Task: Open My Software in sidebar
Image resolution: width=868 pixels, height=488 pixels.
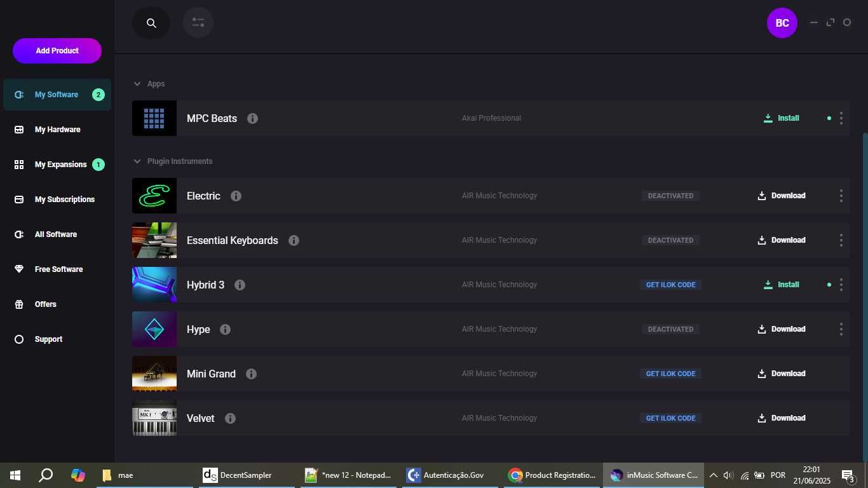Action: 57,95
